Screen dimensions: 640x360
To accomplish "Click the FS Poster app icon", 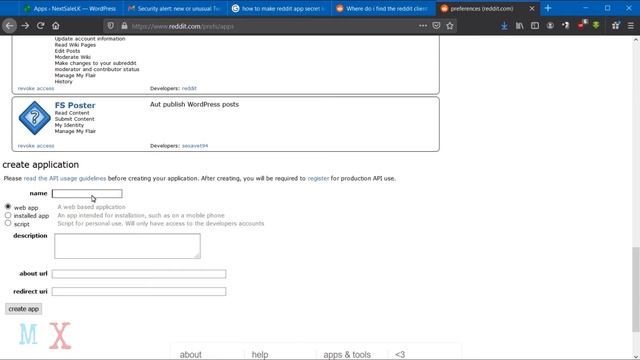I will (x=35, y=118).
